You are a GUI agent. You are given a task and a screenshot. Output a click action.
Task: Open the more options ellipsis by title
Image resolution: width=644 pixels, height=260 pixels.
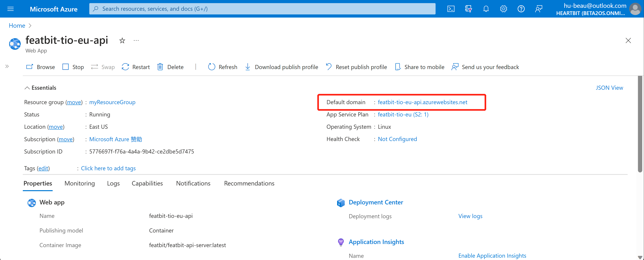tap(136, 41)
